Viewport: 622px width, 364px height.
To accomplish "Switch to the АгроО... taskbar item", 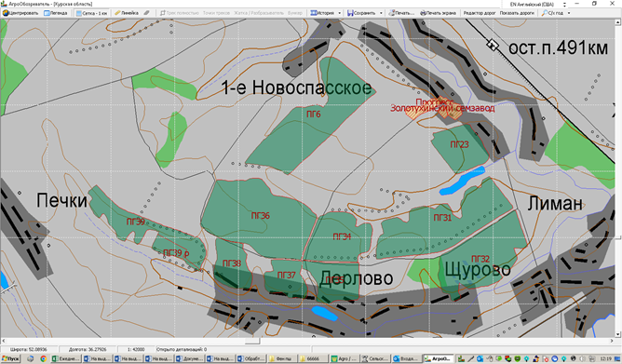I will 438,358.
